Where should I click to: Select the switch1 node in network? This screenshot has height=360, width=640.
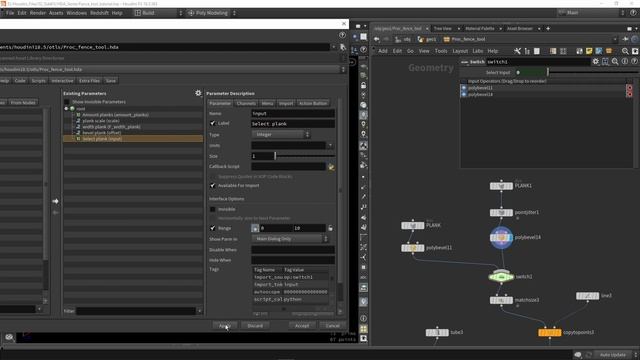501,277
